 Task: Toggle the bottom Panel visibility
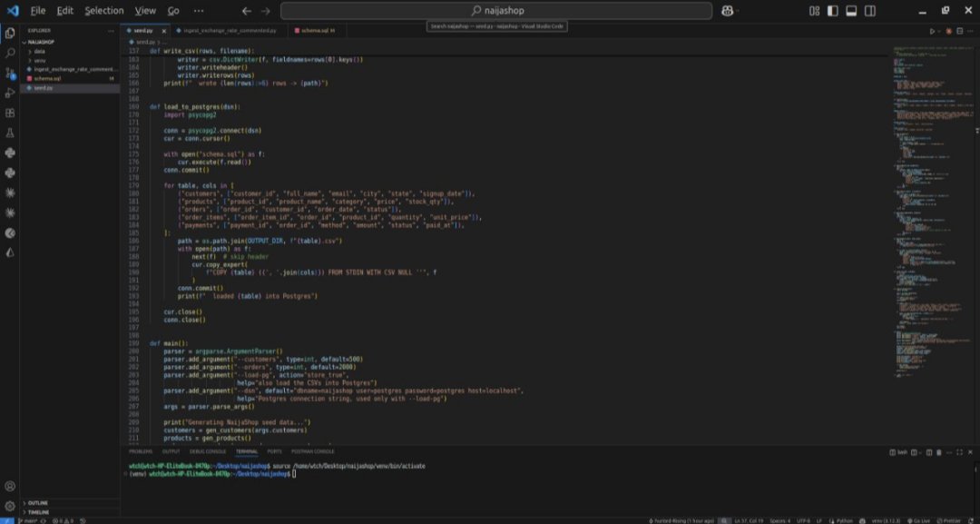[x=851, y=11]
